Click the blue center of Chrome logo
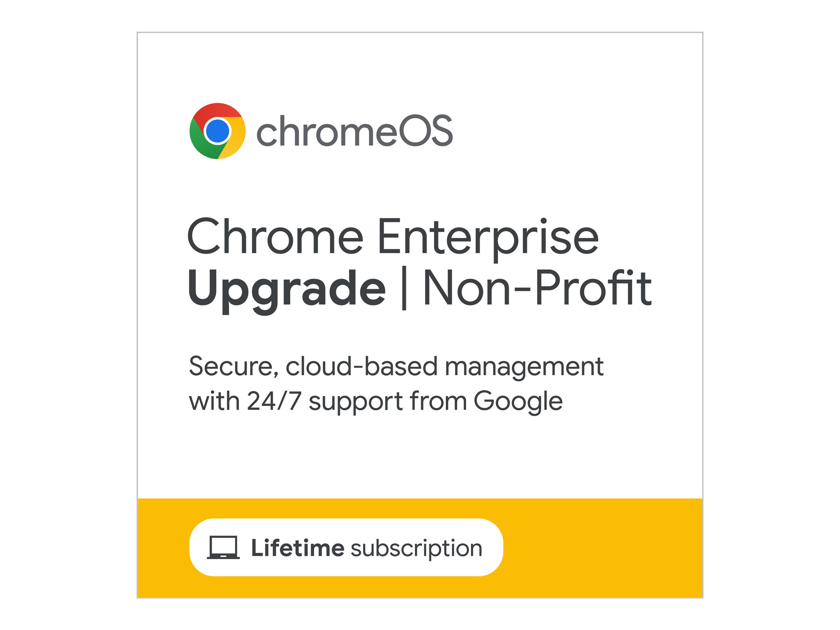840x630 pixels. (217, 131)
